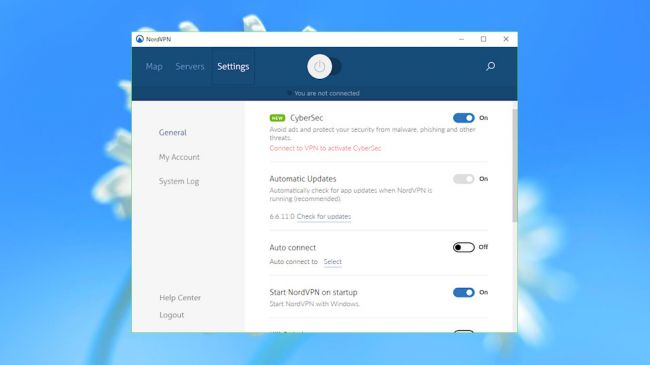Screen dimensions: 650x365
Task: Open My Account section
Action: 179,157
